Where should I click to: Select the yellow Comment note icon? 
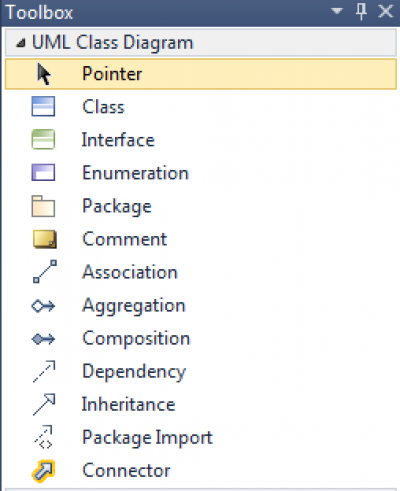point(45,239)
